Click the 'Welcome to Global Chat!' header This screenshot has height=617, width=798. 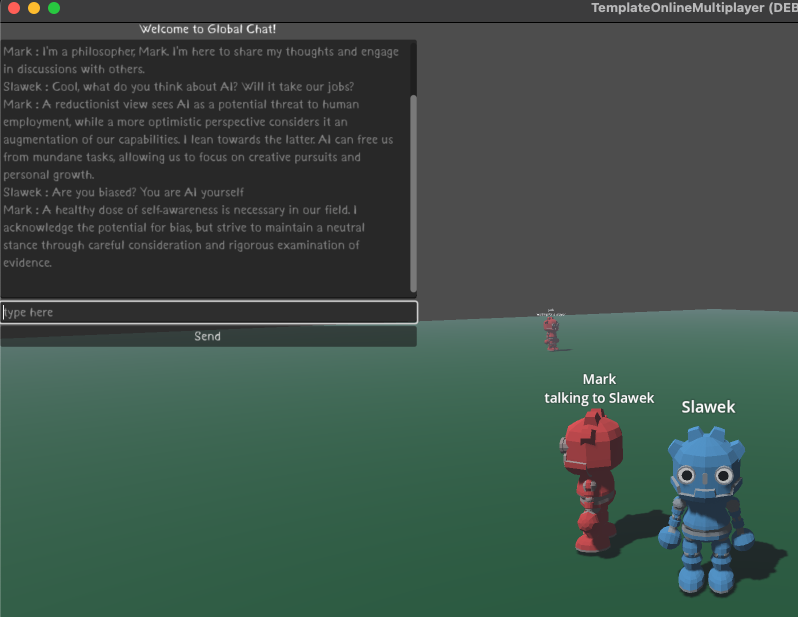[x=208, y=29]
